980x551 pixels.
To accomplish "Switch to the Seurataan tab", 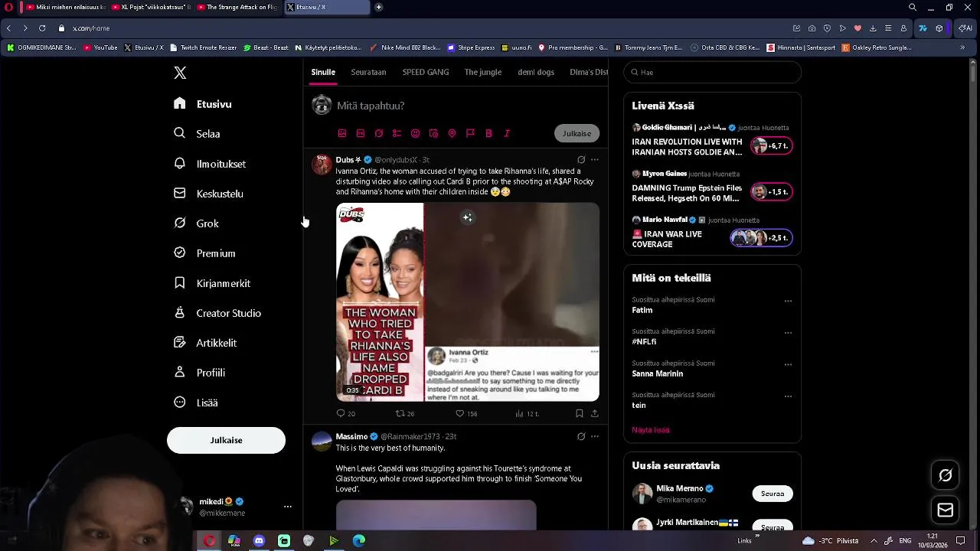I will 368,72.
